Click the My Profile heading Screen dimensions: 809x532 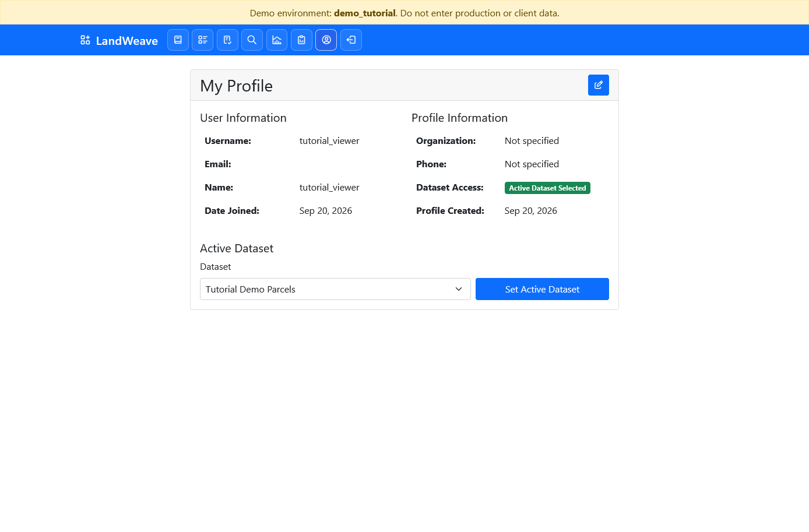[236, 86]
